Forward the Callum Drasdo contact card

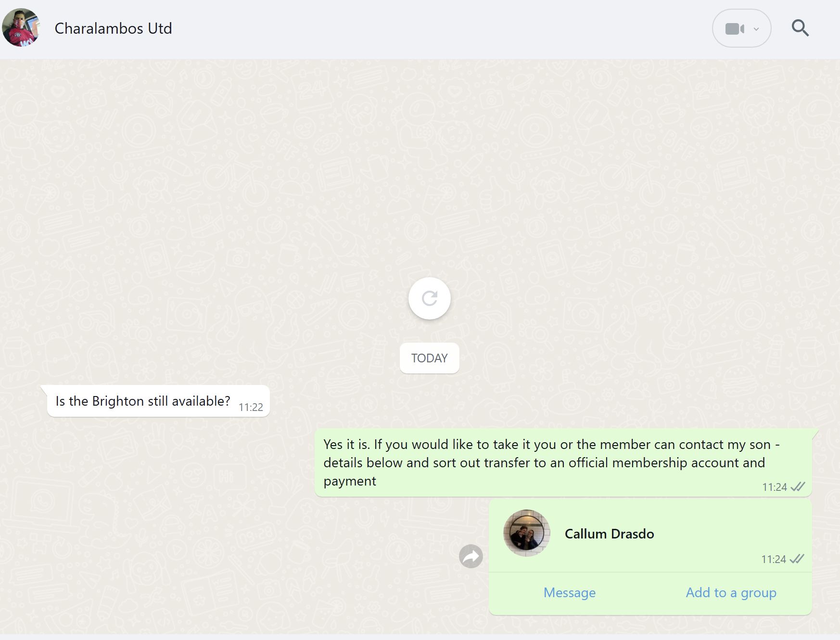pyautogui.click(x=471, y=556)
